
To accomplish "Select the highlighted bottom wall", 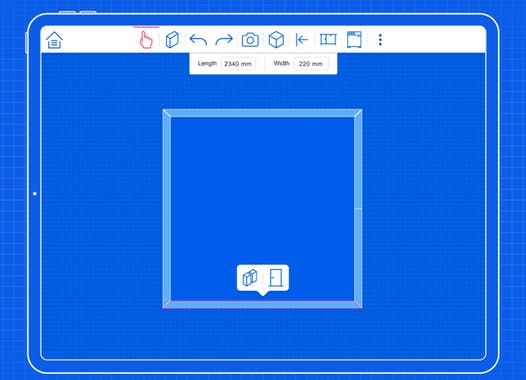I will 262,305.
